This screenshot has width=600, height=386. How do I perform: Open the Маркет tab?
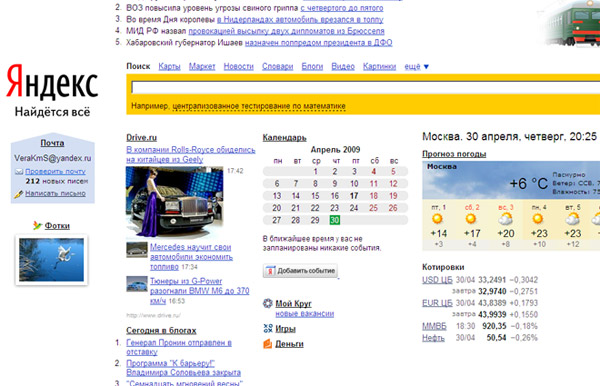(202, 67)
